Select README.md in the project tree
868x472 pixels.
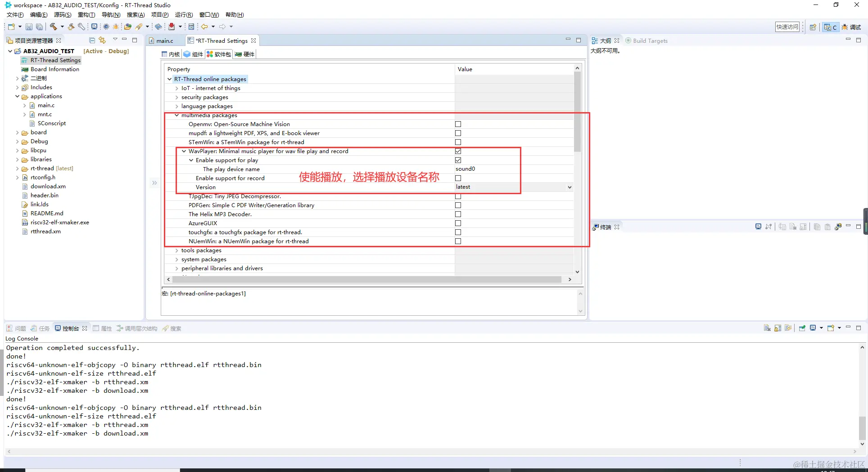point(47,213)
